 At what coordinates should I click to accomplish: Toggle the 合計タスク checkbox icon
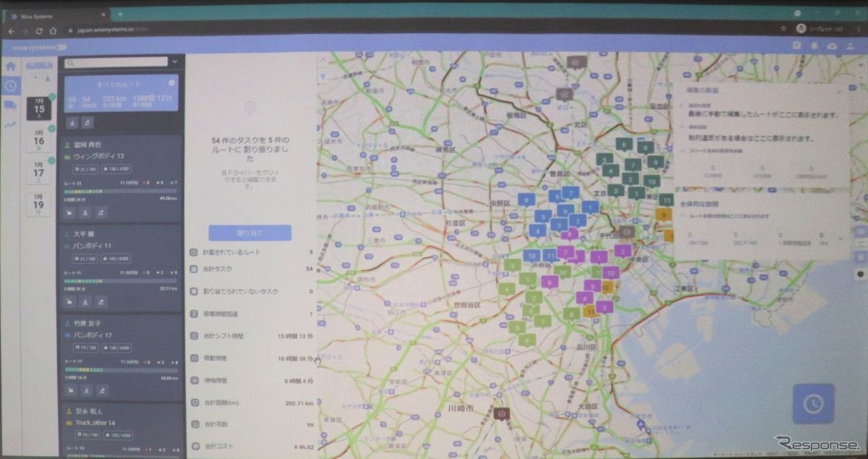tap(194, 268)
